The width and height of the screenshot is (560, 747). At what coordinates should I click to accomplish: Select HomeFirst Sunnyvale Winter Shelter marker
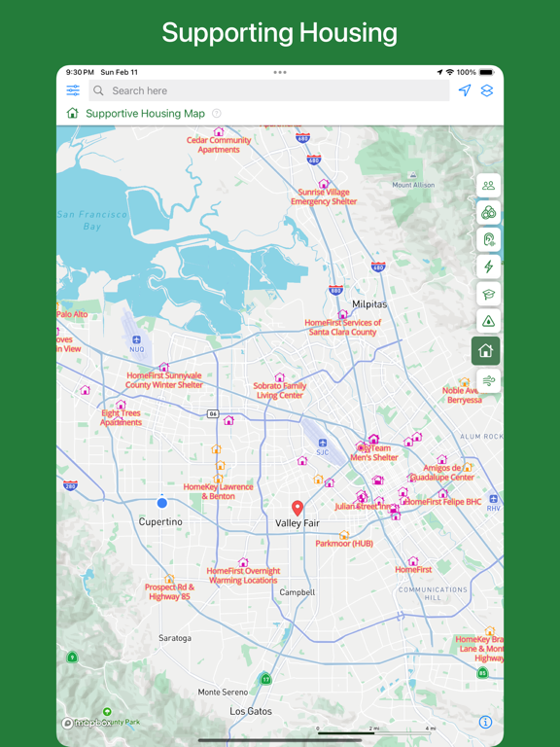163,367
